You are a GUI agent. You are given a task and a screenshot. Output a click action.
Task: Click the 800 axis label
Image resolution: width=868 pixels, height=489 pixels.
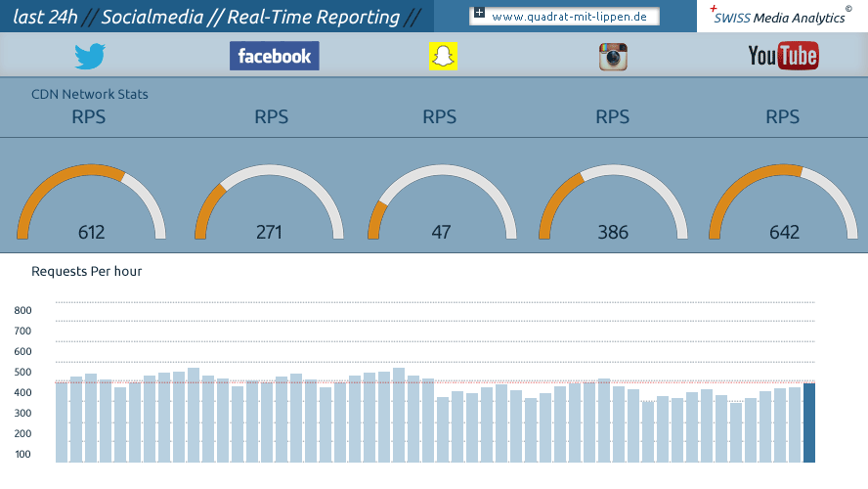click(22, 310)
